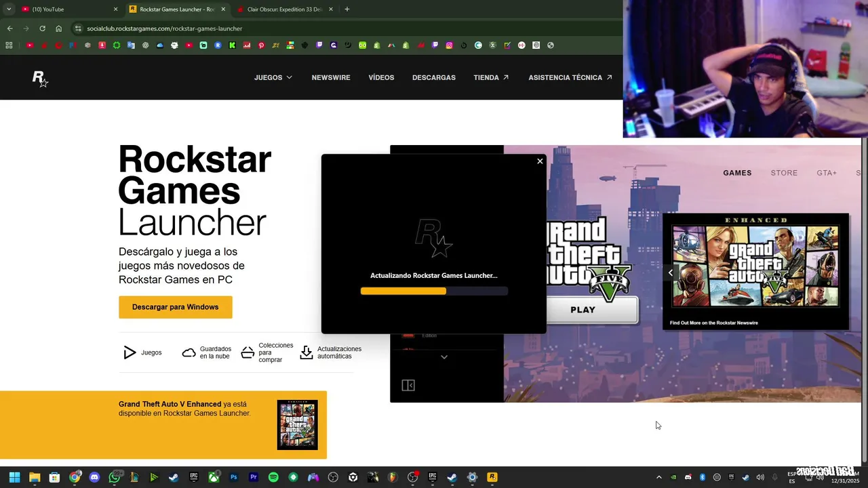
Task: Close the updating launcher dialog
Action: point(540,161)
